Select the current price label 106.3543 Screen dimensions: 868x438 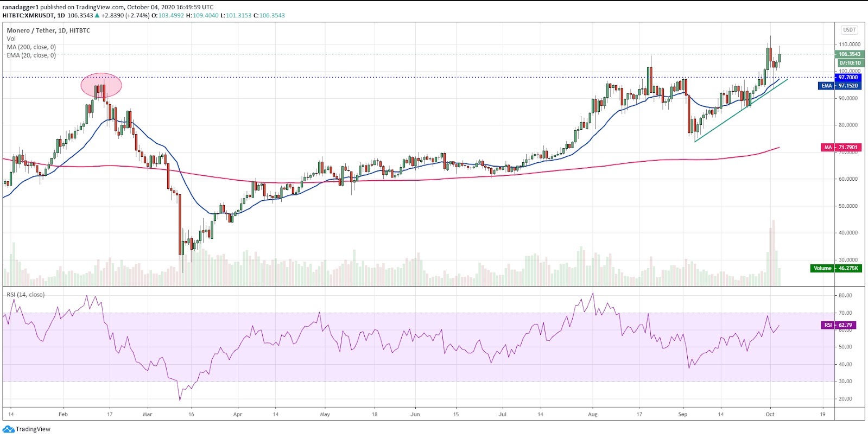pos(849,54)
